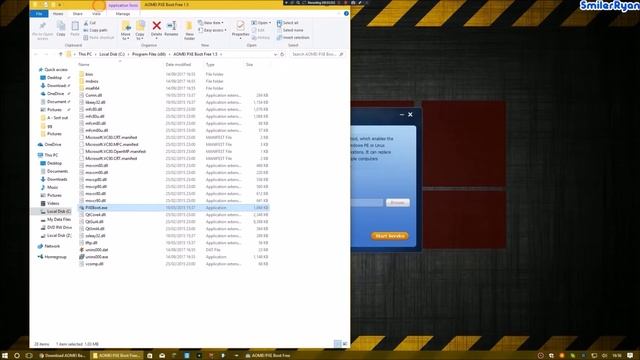The width and height of the screenshot is (640, 360).
Task: Click the Refresh button beside address bar
Action: (x=282, y=54)
